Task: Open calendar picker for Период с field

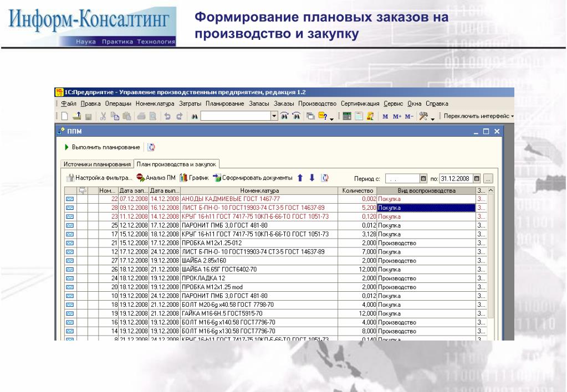Action: coord(423,178)
